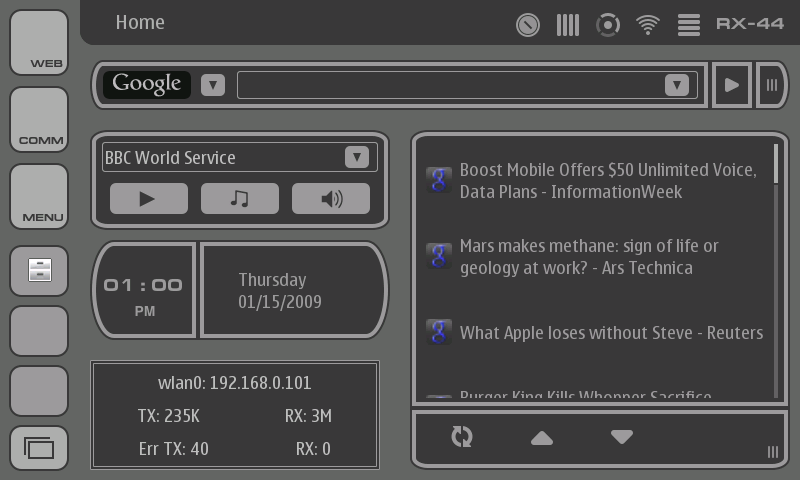The image size is (800, 480).
Task: Refresh the news feed list
Action: coord(462,437)
